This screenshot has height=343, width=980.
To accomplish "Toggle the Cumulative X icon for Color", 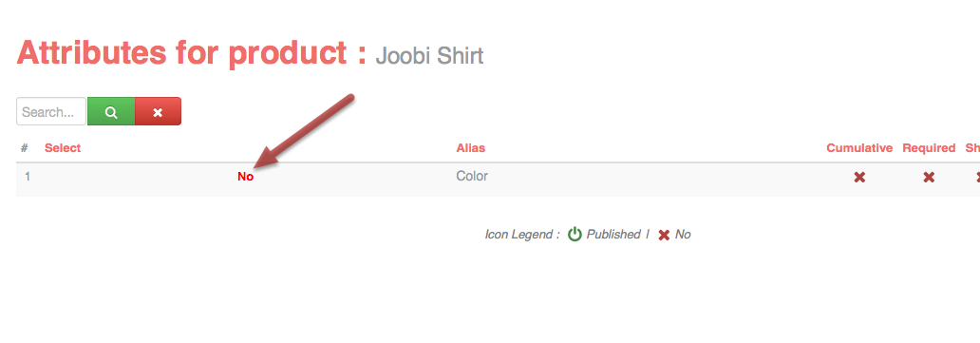I will coord(859,177).
